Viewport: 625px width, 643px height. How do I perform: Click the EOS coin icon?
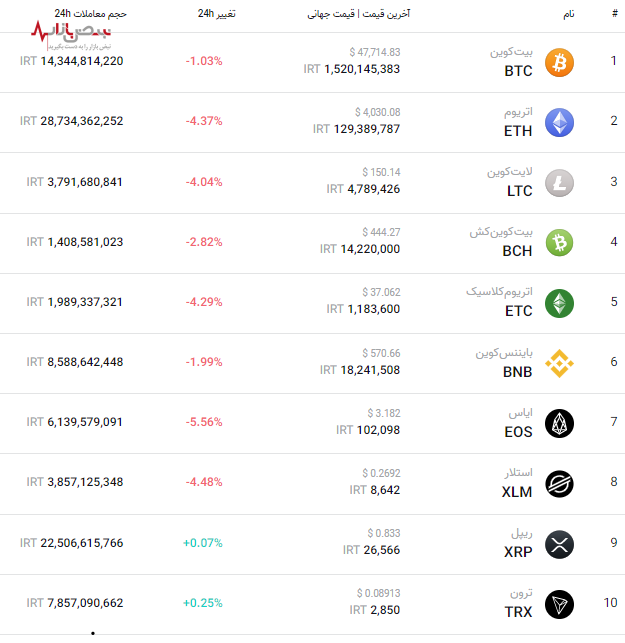click(x=560, y=424)
